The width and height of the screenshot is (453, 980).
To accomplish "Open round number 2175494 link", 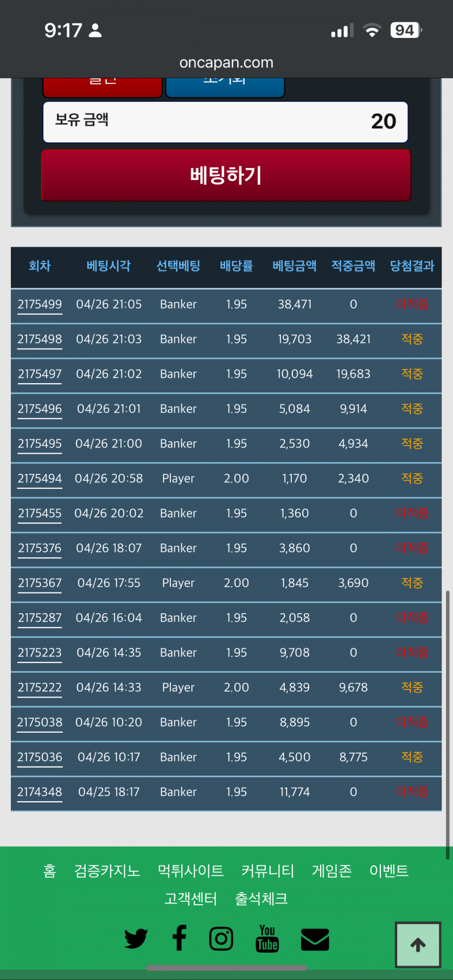I will (x=40, y=479).
